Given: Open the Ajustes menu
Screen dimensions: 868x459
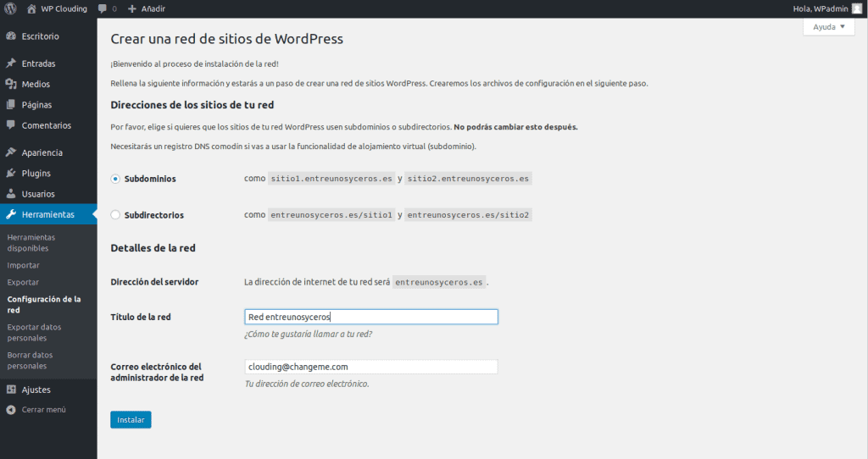Looking at the screenshot, I should coord(36,390).
